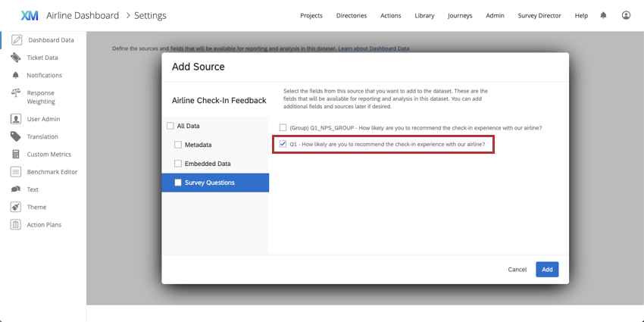Click the Action Plans clipboard icon
The image size is (644, 322).
tap(16, 225)
